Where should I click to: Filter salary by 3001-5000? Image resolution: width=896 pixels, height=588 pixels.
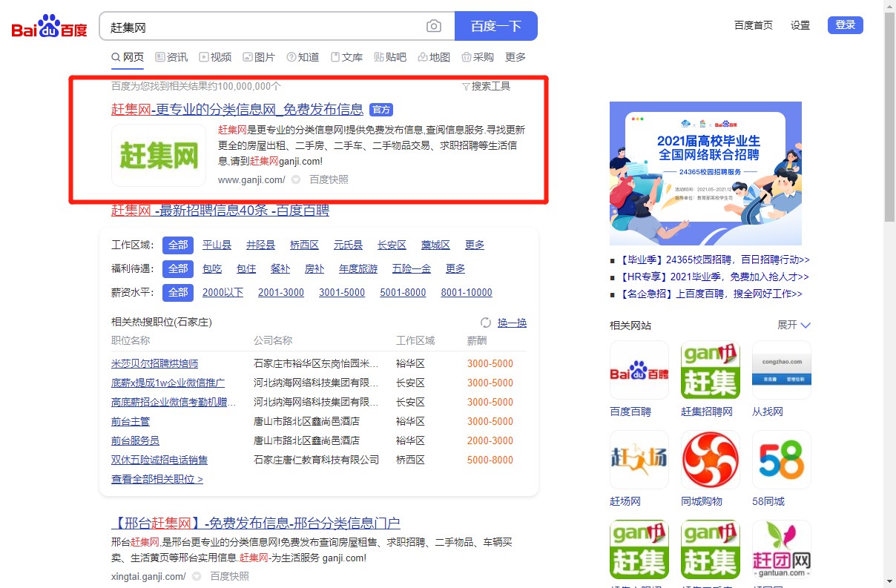342,293
